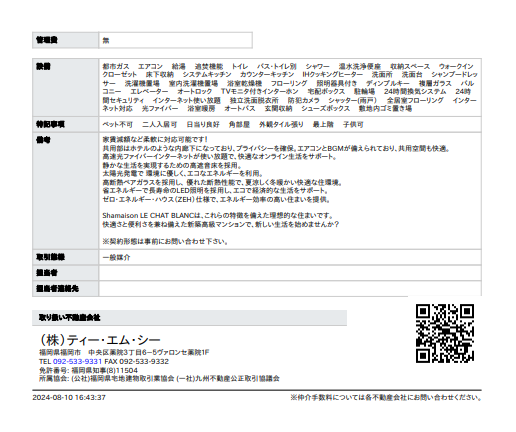Click the empty 担当者連絡先 value cell
516x432 pixels.
point(290,288)
